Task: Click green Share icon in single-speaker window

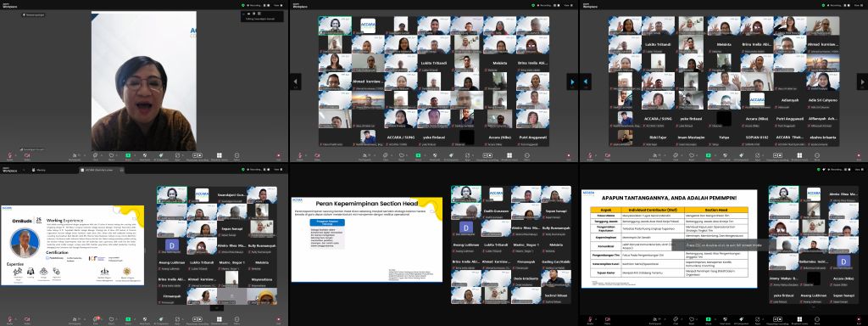Action: pyautogui.click(x=128, y=155)
